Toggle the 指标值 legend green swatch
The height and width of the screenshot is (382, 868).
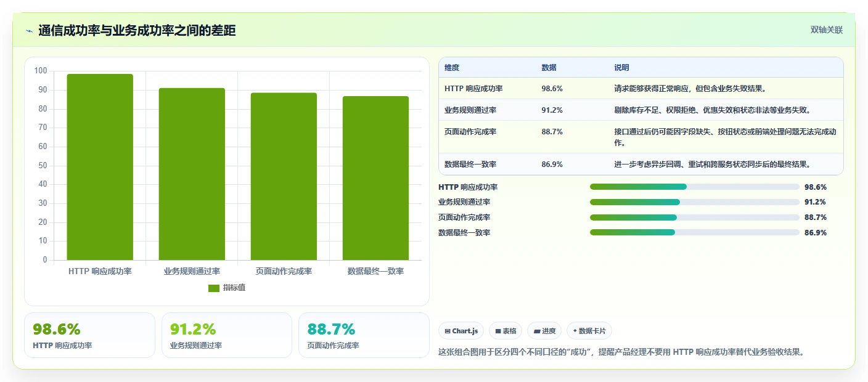tap(214, 288)
